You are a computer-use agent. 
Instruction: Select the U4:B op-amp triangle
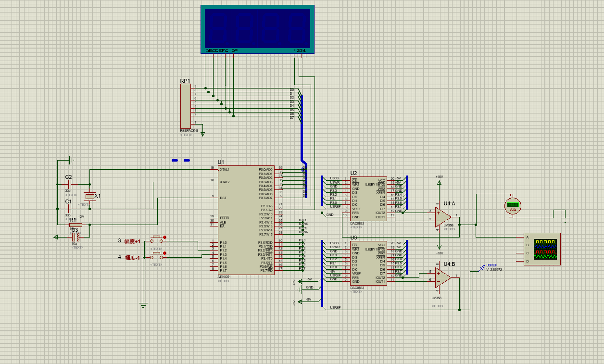[x=443, y=278]
